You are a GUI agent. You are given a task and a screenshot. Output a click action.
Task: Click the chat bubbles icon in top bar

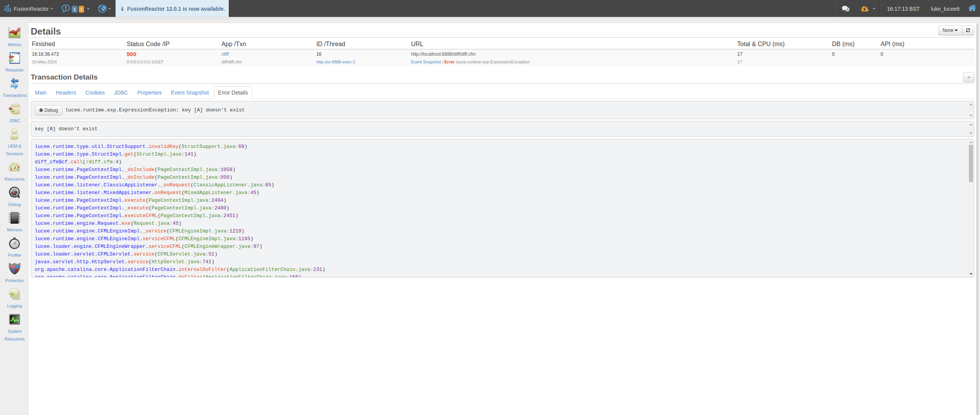(x=845, y=8)
